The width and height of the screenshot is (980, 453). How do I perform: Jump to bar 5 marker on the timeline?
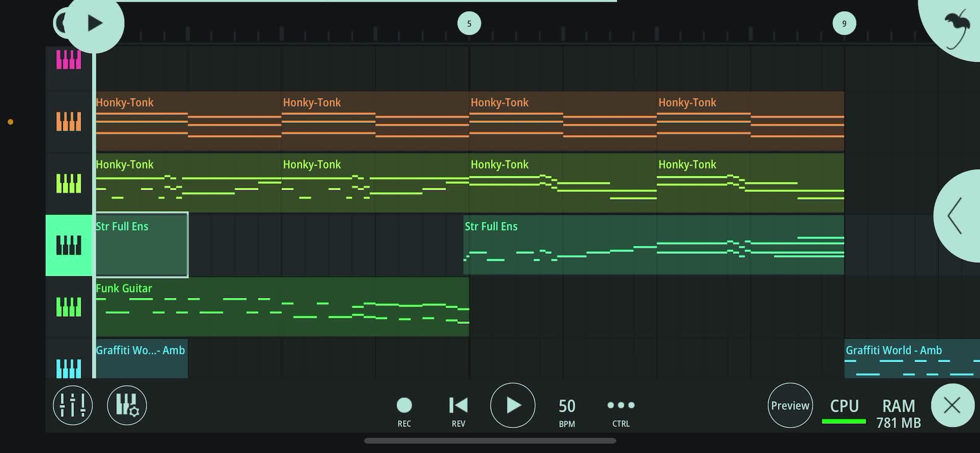(x=469, y=23)
